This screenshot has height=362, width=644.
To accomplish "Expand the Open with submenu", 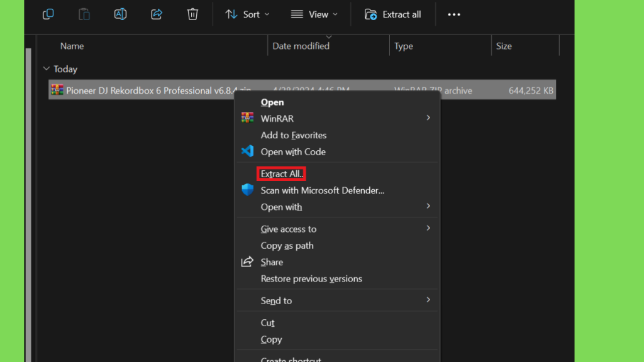I will click(337, 207).
